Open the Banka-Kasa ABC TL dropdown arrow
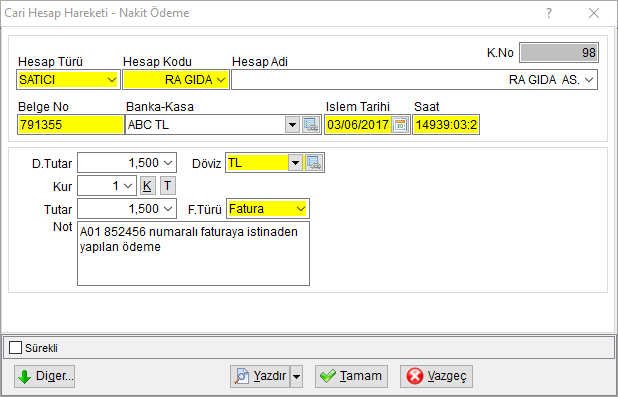 (x=292, y=125)
